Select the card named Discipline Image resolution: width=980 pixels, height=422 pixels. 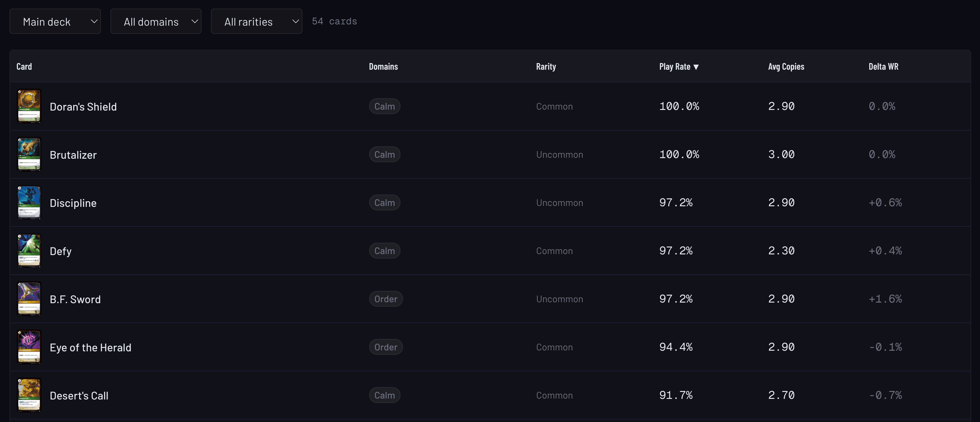point(73,202)
